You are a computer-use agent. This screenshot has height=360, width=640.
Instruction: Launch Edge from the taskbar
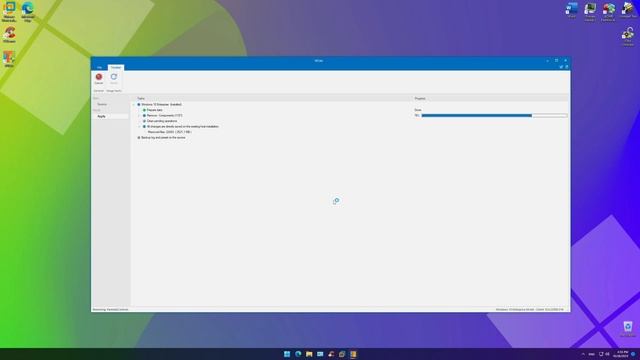298,354
